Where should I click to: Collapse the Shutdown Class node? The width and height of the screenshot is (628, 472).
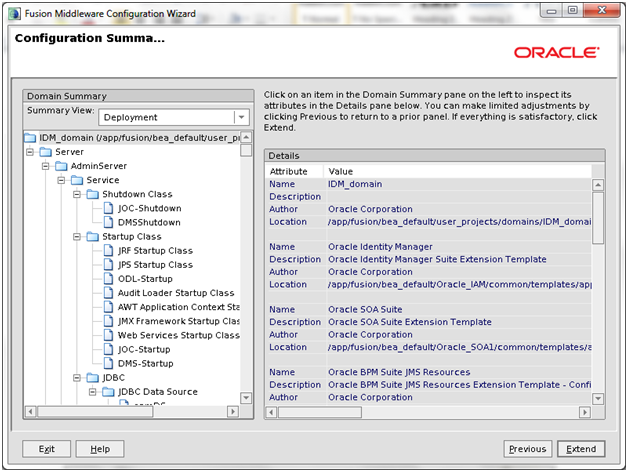[x=77, y=194]
